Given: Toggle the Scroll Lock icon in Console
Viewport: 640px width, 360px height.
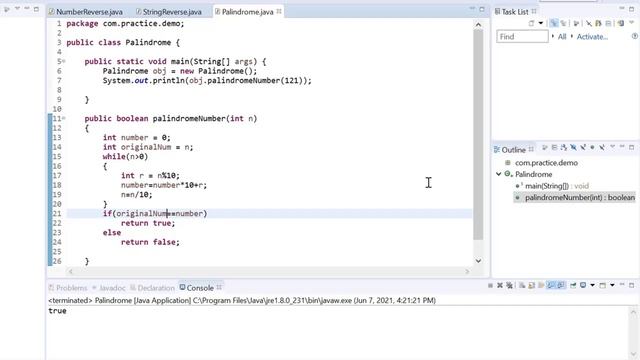Looking at the screenshot, I should (x=531, y=285).
